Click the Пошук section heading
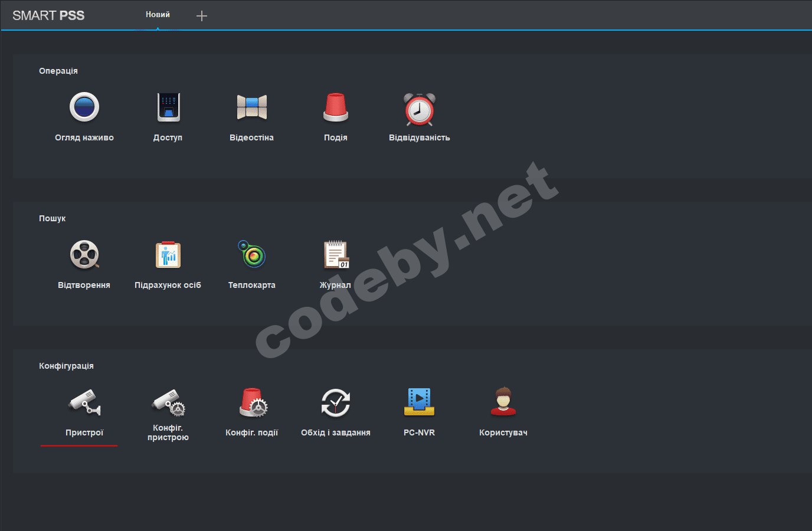This screenshot has width=812, height=531. coord(52,218)
